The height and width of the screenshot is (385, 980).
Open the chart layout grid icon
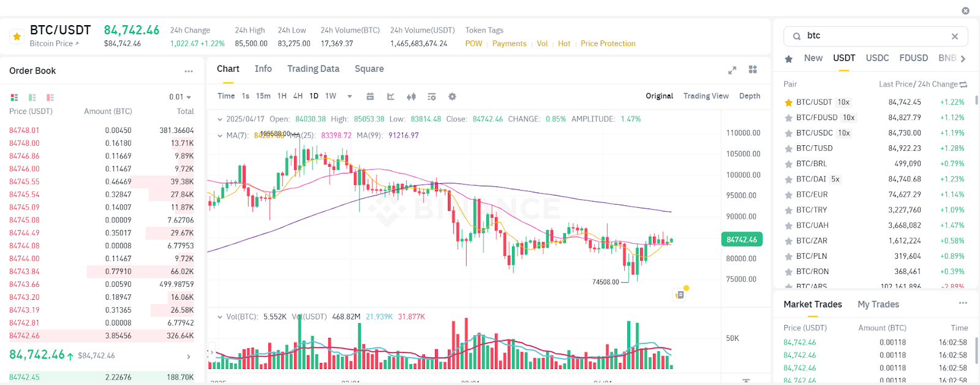click(x=753, y=70)
